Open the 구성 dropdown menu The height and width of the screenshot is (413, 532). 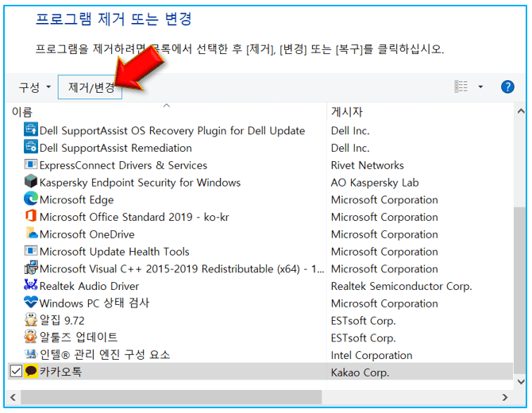pos(35,87)
